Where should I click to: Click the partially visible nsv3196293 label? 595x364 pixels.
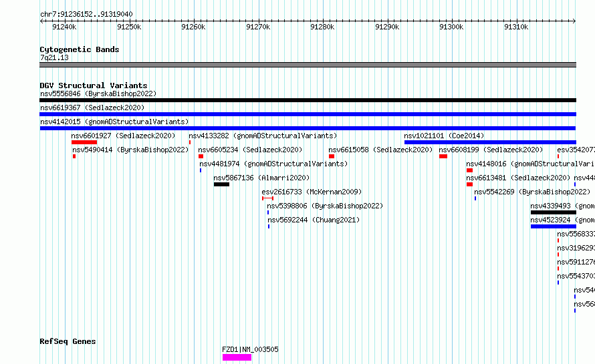pos(576,248)
